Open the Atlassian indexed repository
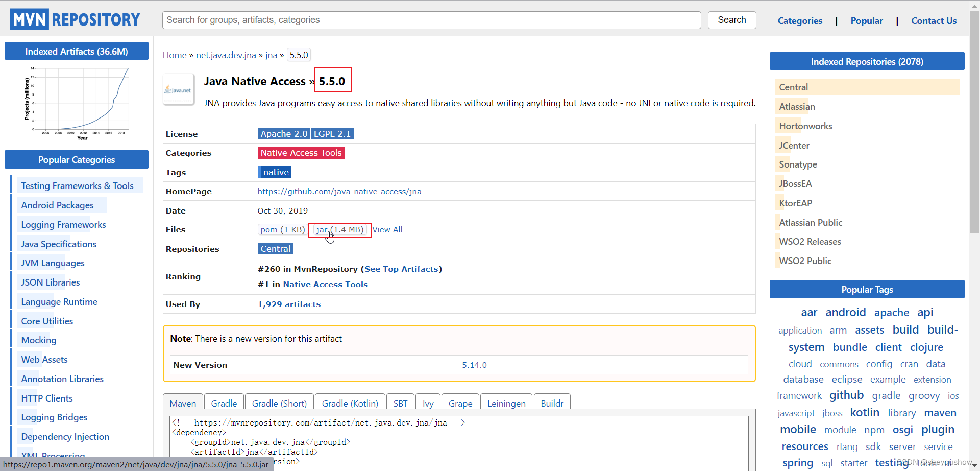 coord(797,107)
